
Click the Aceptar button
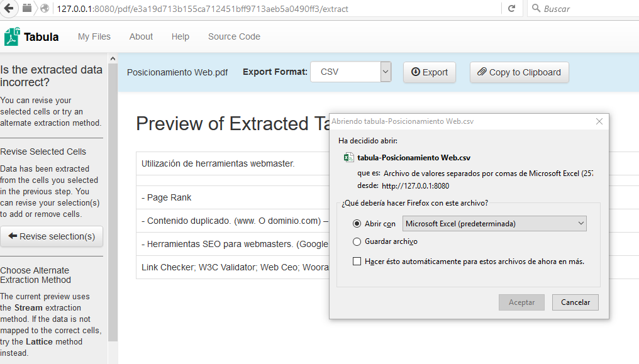[x=521, y=302]
